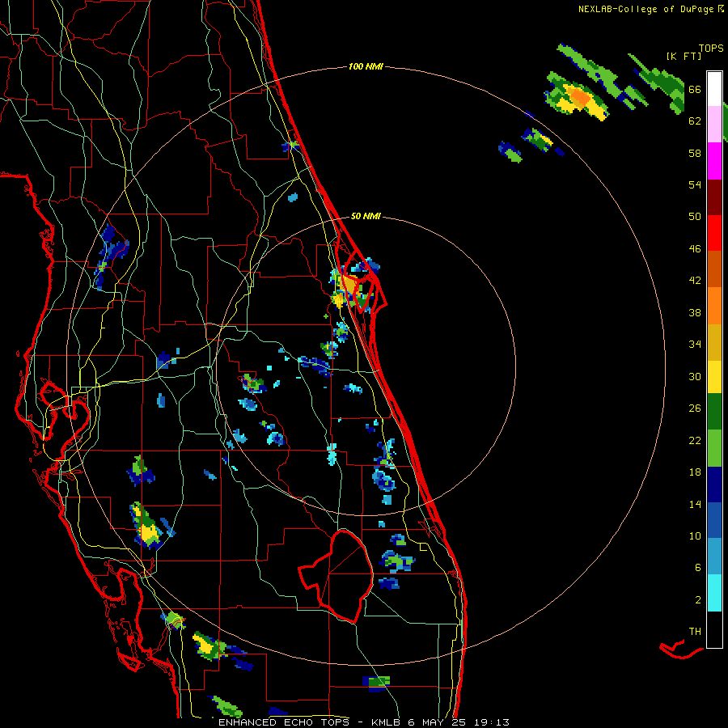The height and width of the screenshot is (728, 728).
Task: Select the navy blue legend swatch
Action: tap(714, 485)
